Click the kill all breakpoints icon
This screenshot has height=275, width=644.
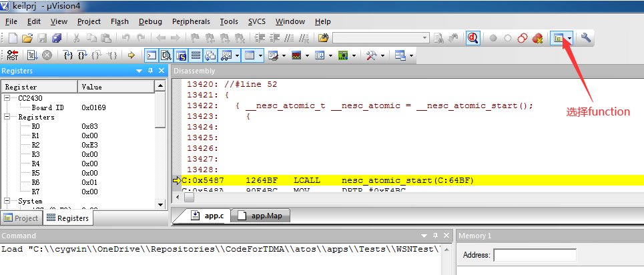coord(537,38)
